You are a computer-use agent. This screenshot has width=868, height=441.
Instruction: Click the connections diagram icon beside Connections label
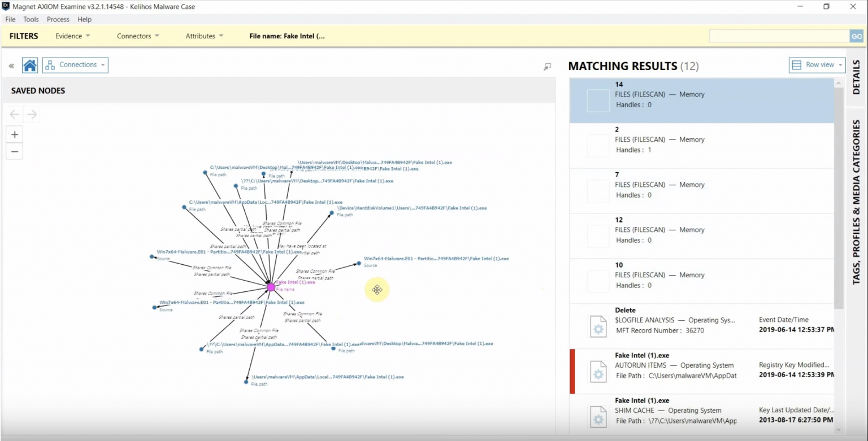50,64
